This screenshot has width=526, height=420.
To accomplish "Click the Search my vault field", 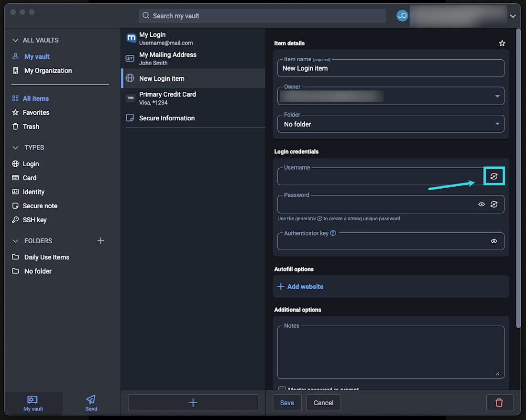I will click(263, 16).
